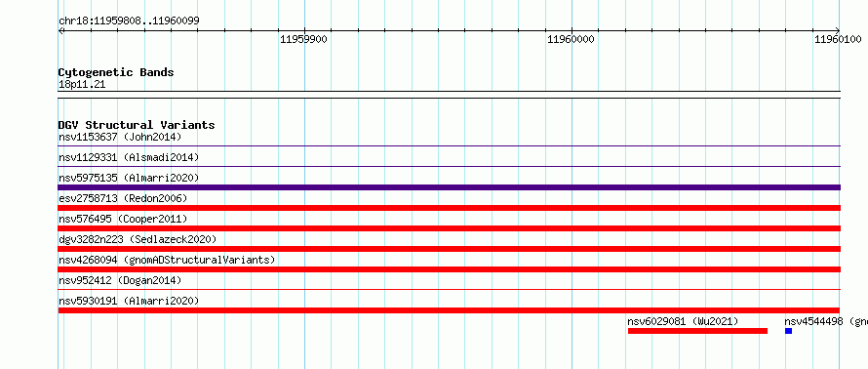Select the nsv4268094 red variant bar
This screenshot has height=369, width=868.
449,269
